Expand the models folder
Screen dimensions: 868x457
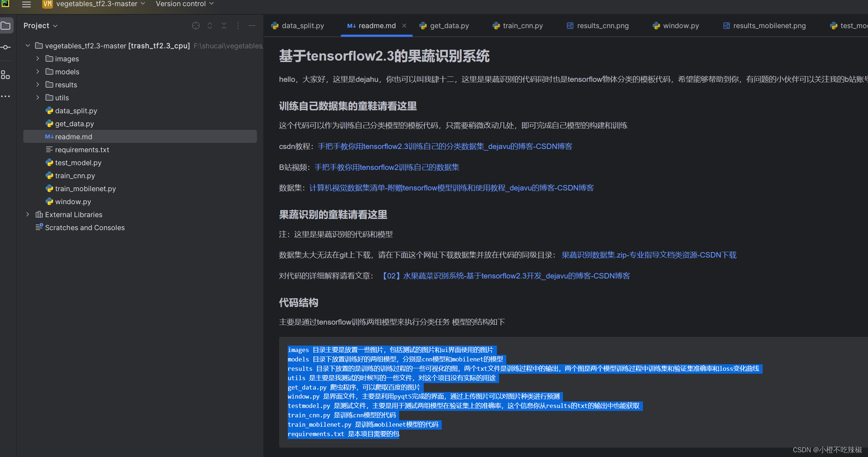click(38, 71)
